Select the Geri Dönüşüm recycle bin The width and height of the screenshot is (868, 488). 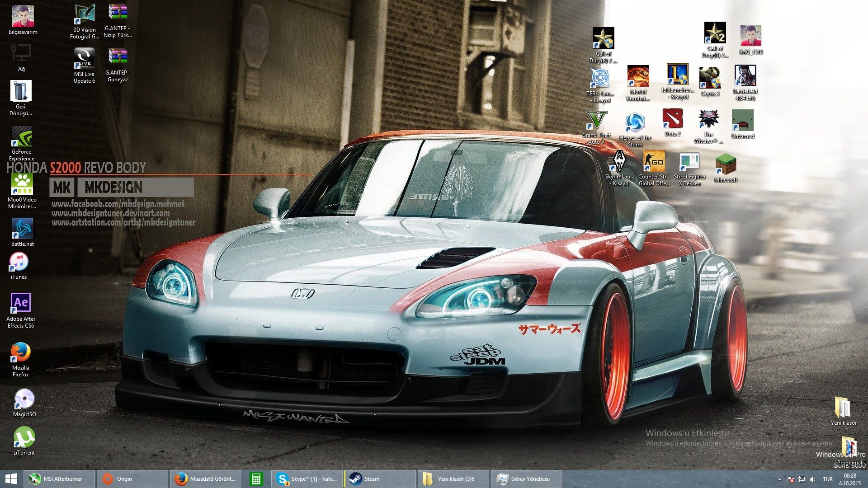click(21, 92)
